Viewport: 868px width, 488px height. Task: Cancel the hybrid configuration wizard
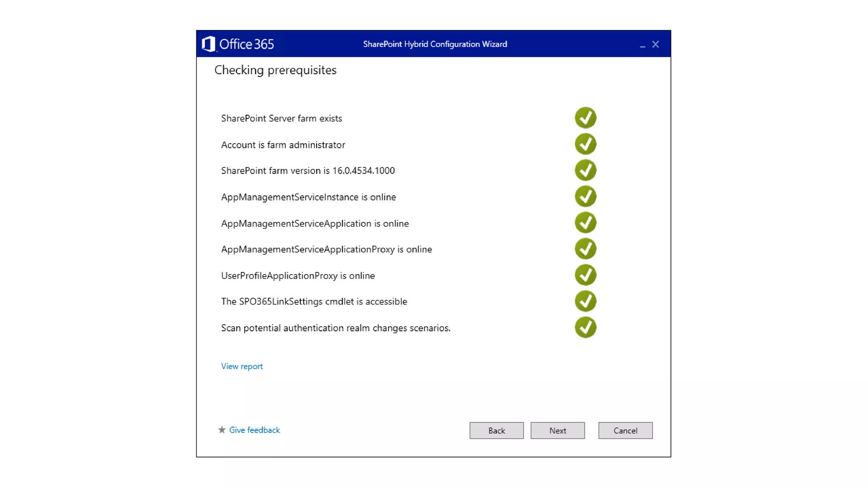coord(625,430)
